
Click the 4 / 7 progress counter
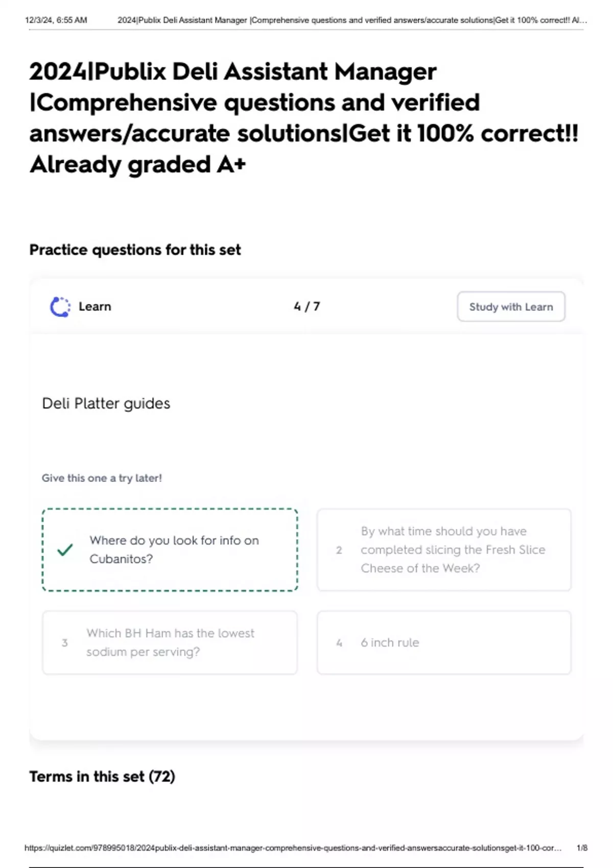306,307
